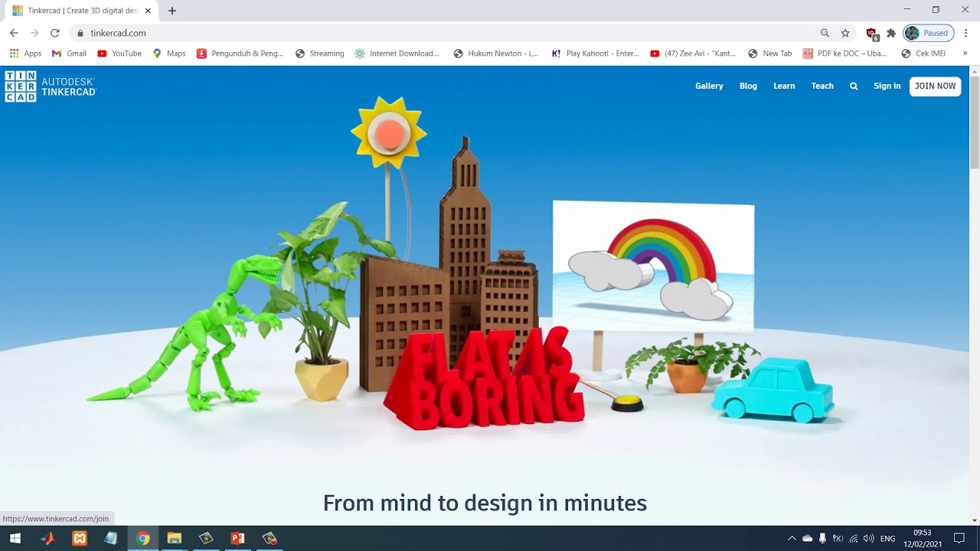
Task: Show hidden tray icons chevron
Action: [792, 539]
